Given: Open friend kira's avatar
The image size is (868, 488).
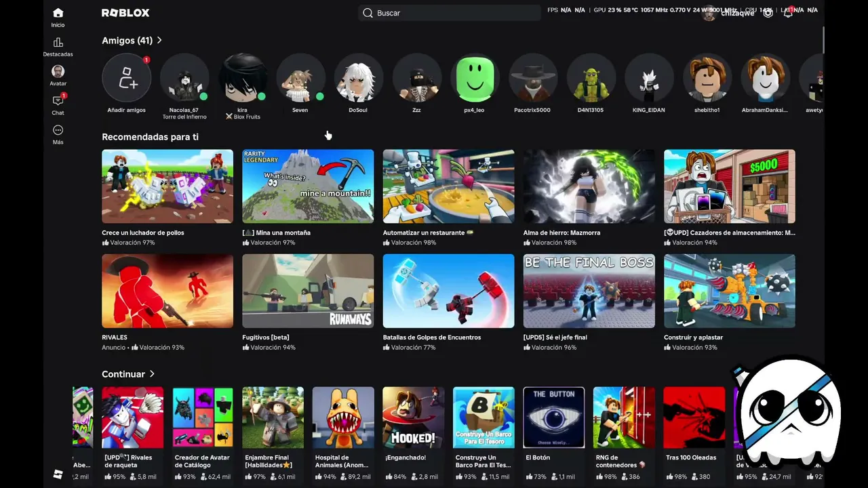Looking at the screenshot, I should coord(242,78).
